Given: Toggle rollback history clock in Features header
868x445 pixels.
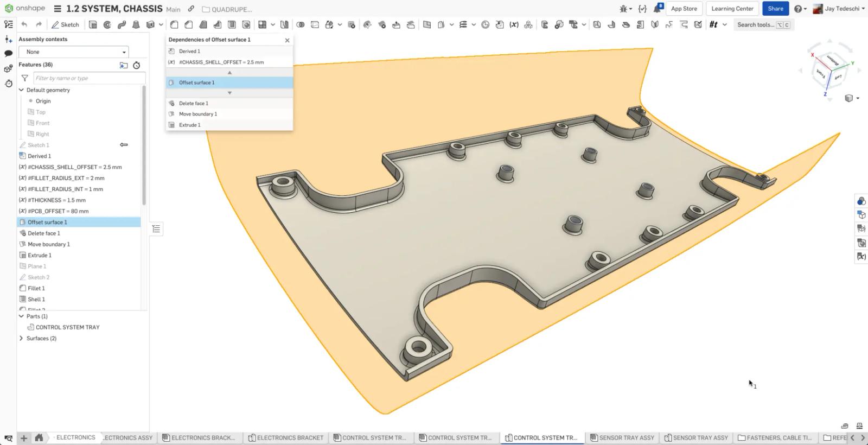Looking at the screenshot, I should point(137,65).
